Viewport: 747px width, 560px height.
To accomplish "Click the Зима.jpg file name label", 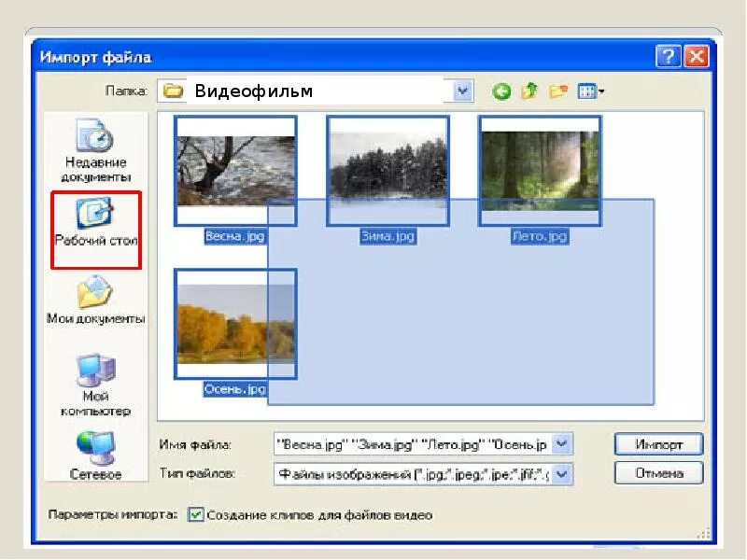I will tap(388, 236).
